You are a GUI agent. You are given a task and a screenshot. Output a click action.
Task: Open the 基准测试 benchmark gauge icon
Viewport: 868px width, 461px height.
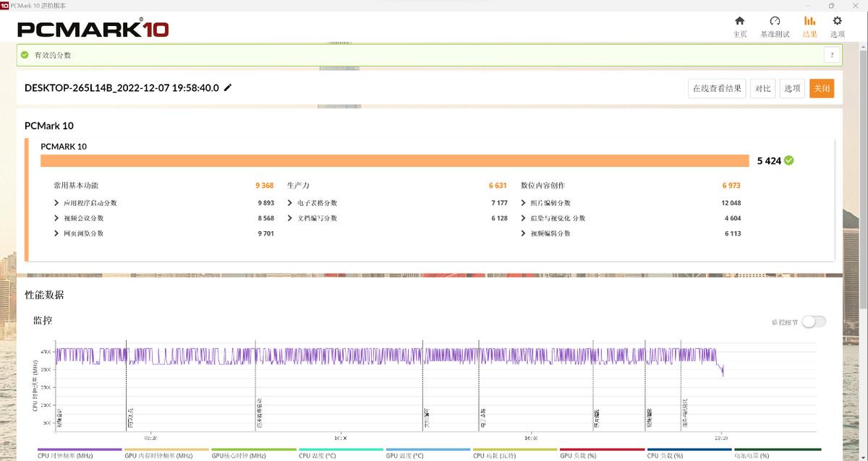(x=775, y=22)
